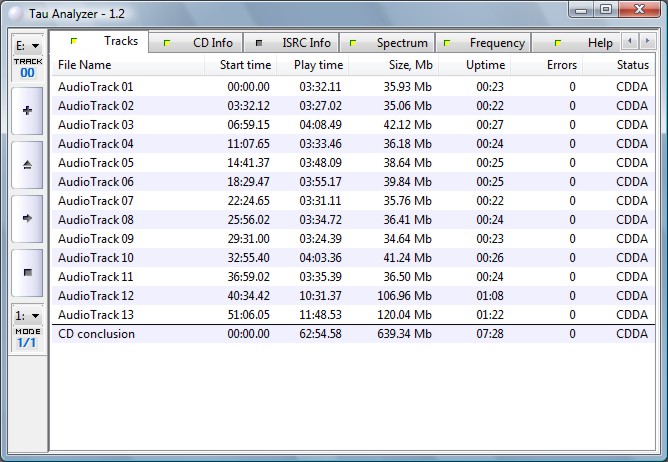Go to the Frequency tab
Screen dimensions: 668x462
pyautogui.click(x=488, y=43)
